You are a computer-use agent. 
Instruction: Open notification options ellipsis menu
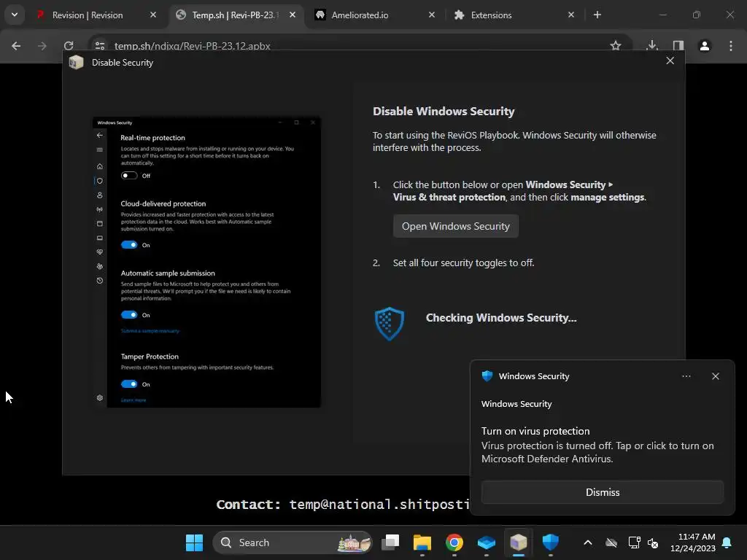[686, 376]
